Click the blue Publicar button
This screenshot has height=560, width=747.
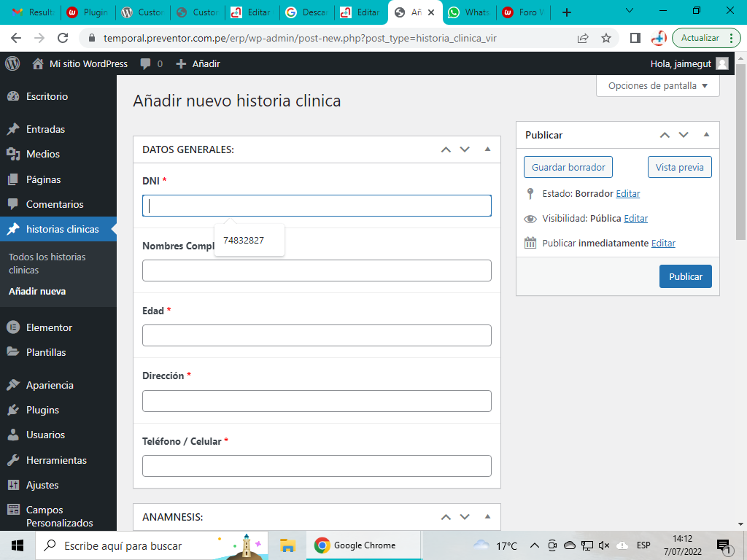click(x=686, y=276)
